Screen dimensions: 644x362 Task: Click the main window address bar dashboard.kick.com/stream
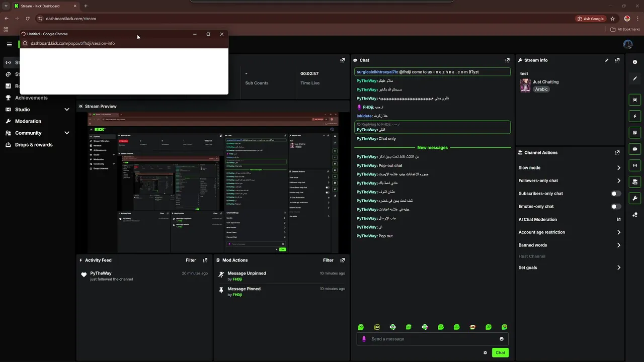pos(71,19)
